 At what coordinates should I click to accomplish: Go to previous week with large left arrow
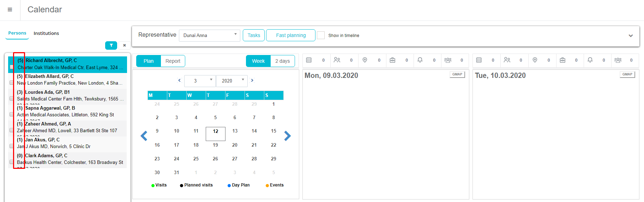(x=144, y=136)
